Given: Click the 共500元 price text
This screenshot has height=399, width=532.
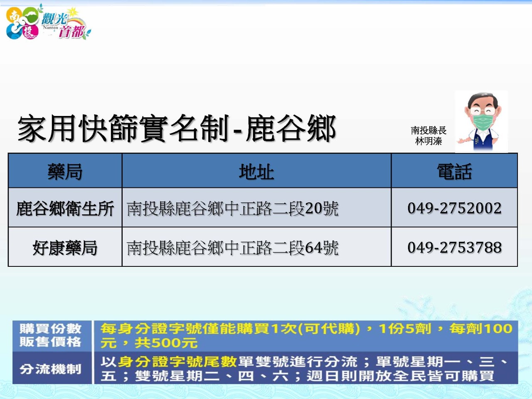Looking at the screenshot, I should (x=166, y=343).
